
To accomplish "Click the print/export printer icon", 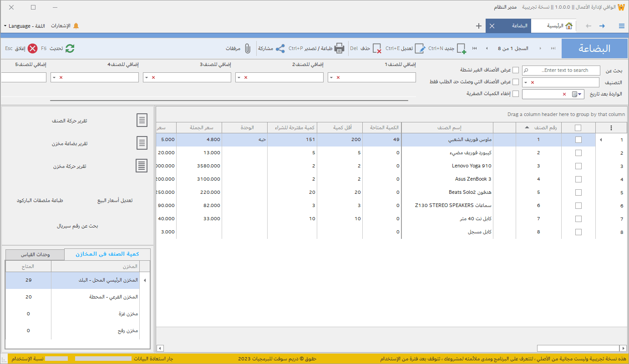I will pos(340,48).
